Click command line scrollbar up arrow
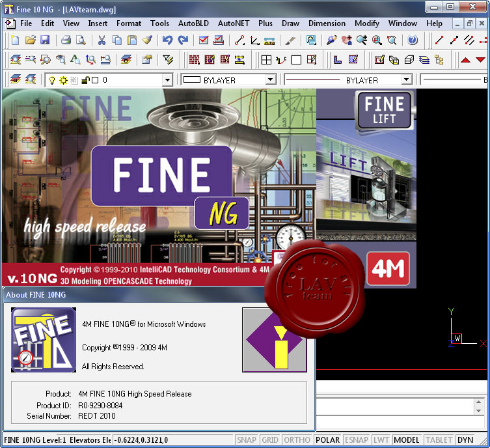The image size is (490, 448). [x=479, y=402]
